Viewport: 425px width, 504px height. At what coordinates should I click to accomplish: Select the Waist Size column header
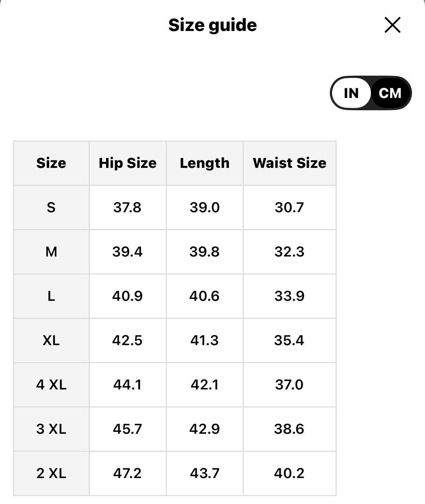click(x=289, y=163)
